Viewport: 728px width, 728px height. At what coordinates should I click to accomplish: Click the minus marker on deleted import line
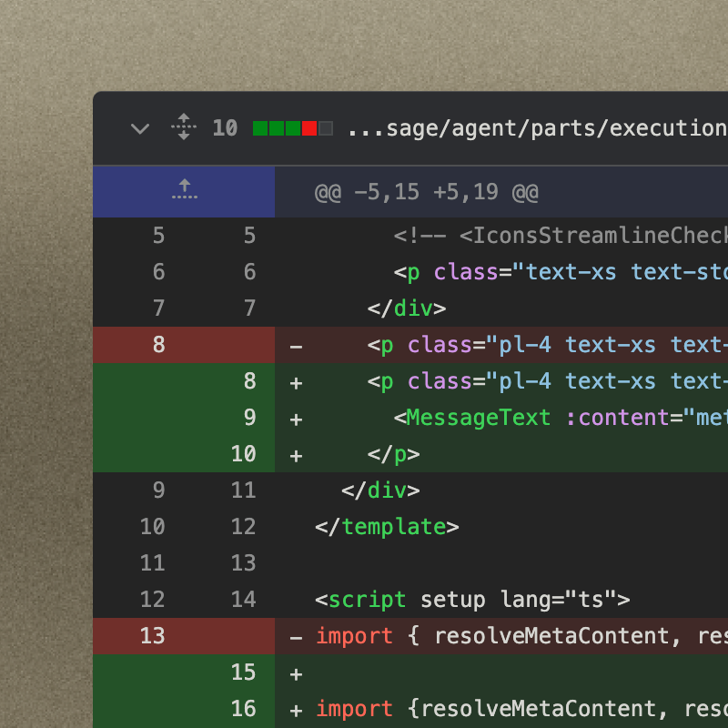(296, 636)
